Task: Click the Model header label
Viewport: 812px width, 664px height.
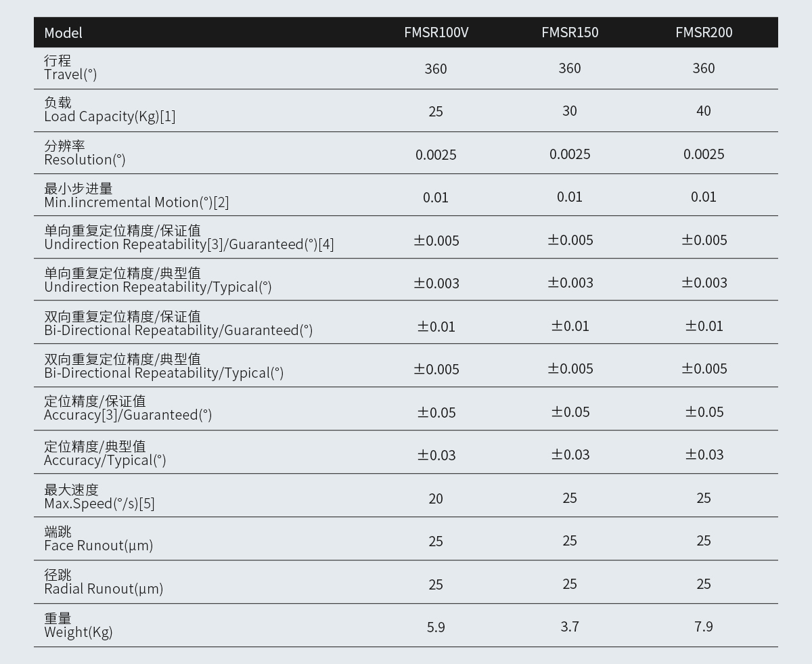Action: click(64, 32)
